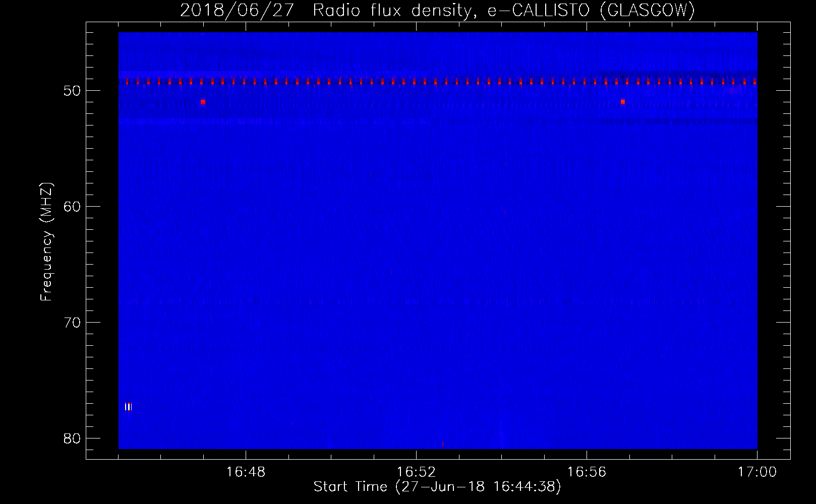Click the 16:52 time tick label

click(x=416, y=472)
